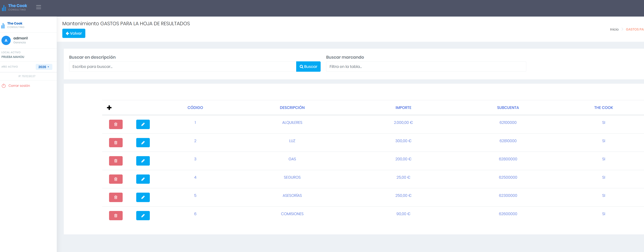Open the 2026 active year dropdown
644x252 pixels.
(44, 67)
